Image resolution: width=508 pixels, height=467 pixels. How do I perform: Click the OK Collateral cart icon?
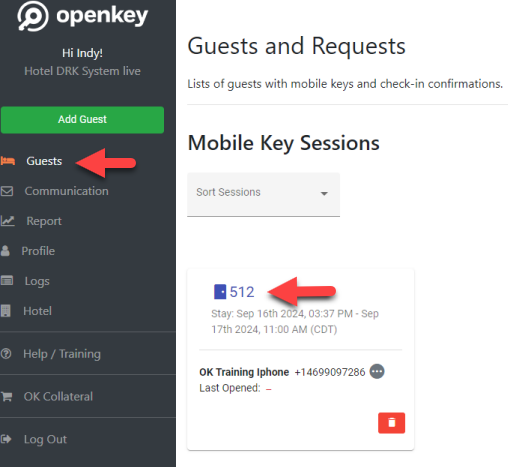click(x=6, y=396)
